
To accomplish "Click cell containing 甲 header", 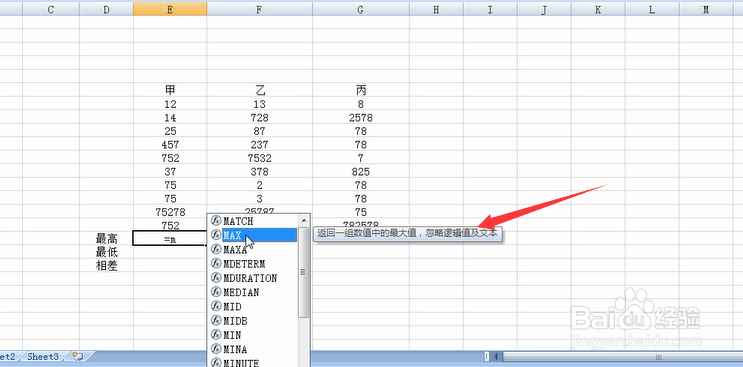I will coord(170,90).
